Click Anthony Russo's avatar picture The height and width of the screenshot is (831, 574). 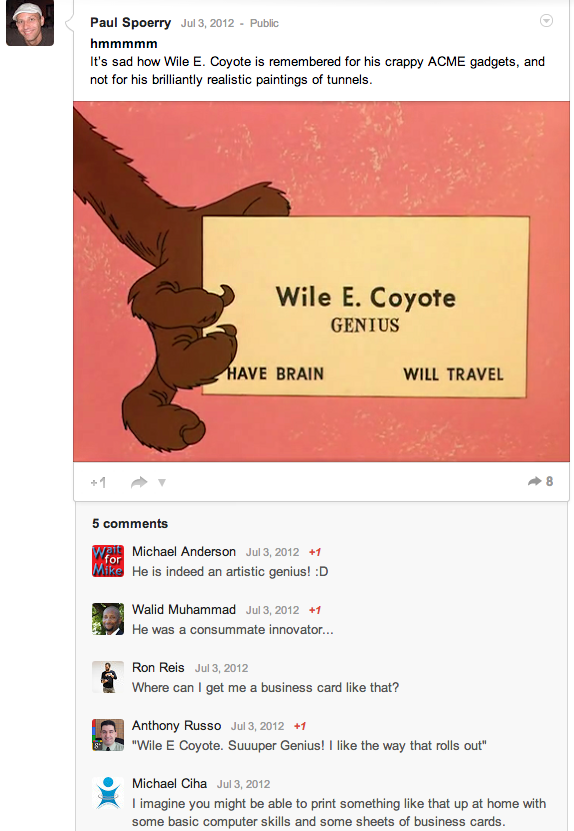point(108,735)
